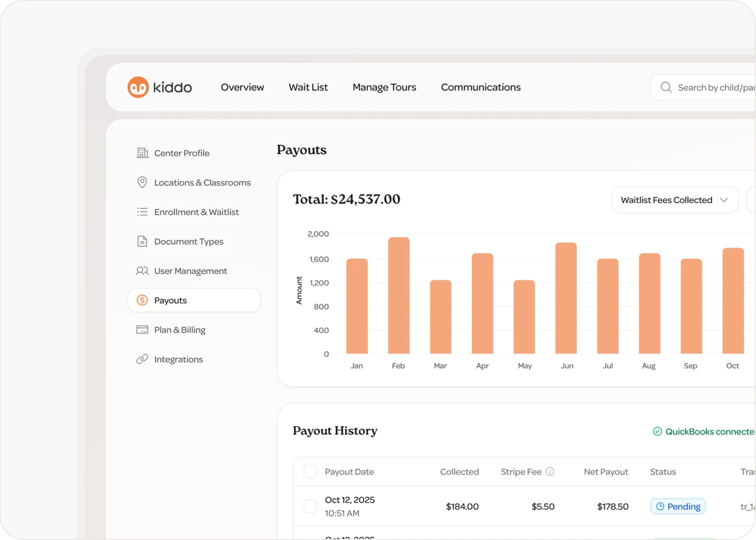Check the Oct 12, 2025 10:51 AM payout row
This screenshot has height=540, width=756.
(310, 506)
